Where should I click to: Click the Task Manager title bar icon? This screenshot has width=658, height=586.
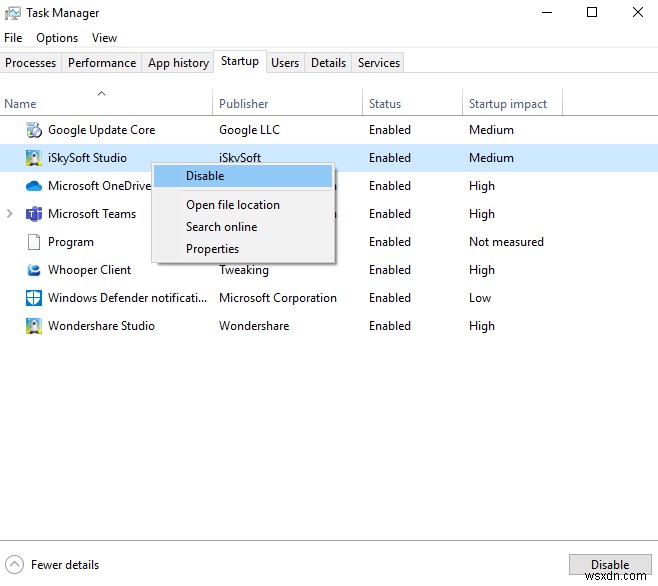(x=13, y=13)
